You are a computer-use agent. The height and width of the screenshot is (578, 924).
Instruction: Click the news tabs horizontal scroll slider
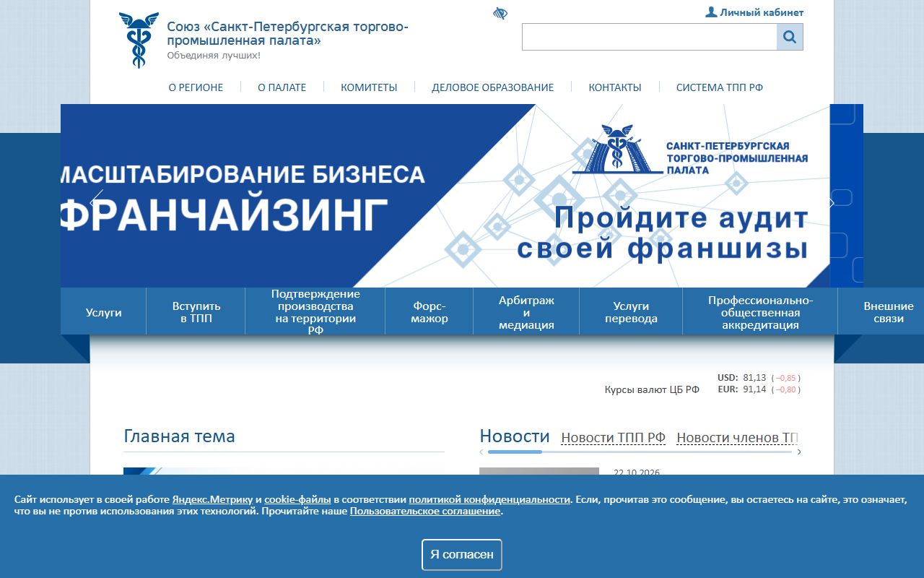coord(515,452)
